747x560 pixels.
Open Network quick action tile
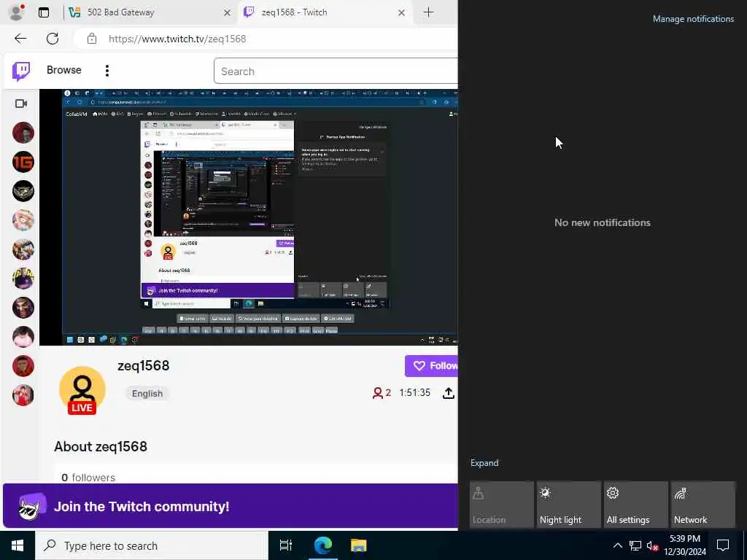click(703, 505)
